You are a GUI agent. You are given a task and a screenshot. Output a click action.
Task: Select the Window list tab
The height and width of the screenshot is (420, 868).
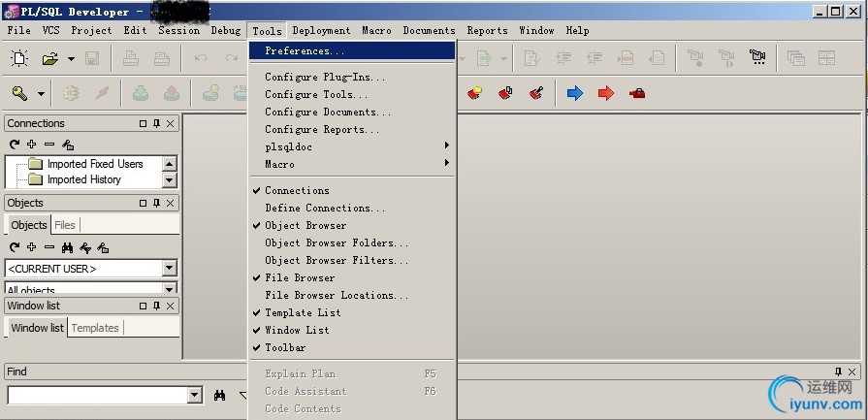[37, 328]
